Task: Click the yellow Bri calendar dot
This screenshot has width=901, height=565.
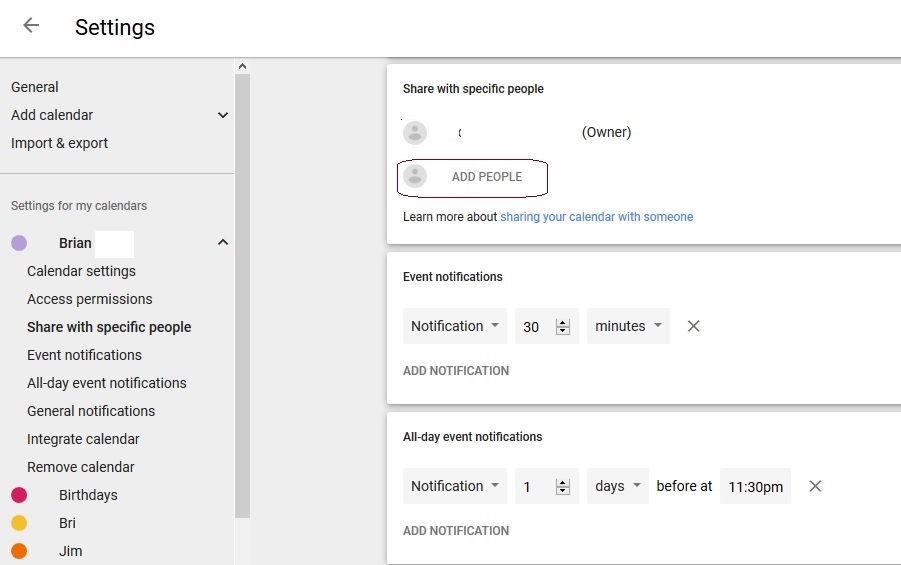Action: tap(19, 523)
